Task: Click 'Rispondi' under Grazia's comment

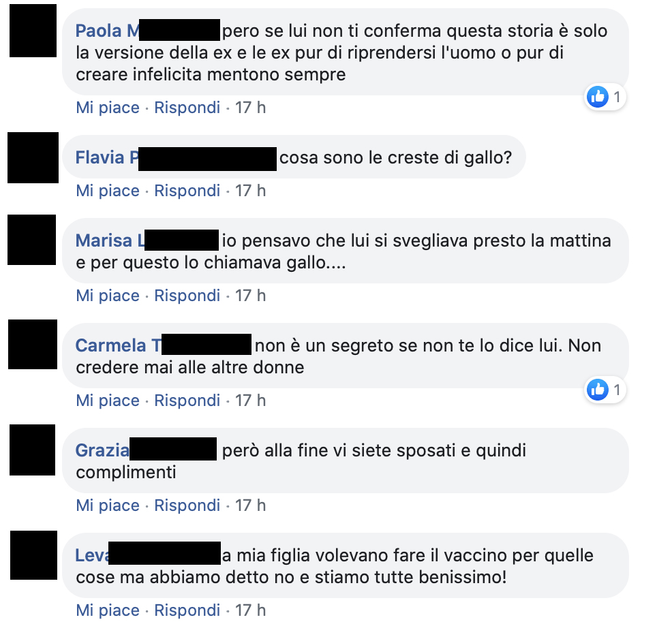Action: (187, 505)
